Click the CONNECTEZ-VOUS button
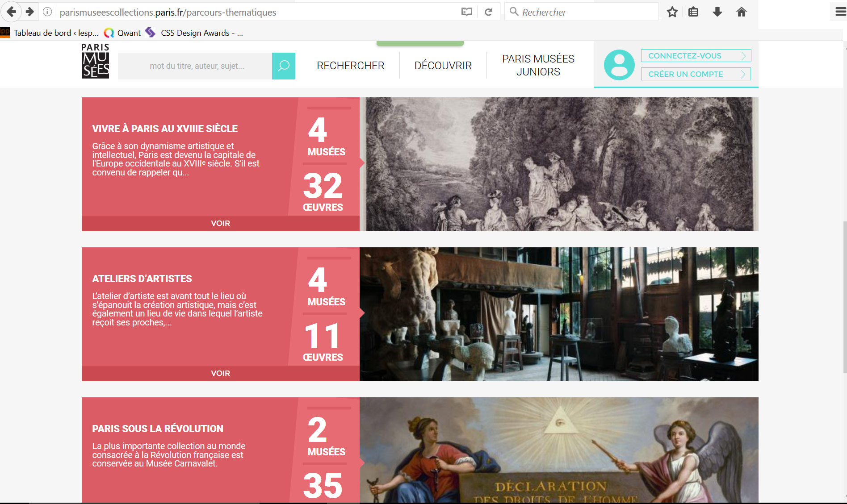The image size is (847, 504). point(696,56)
